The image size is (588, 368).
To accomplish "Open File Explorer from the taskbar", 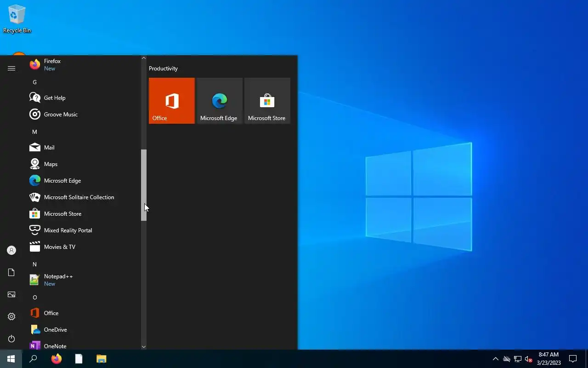I will 101,359.
